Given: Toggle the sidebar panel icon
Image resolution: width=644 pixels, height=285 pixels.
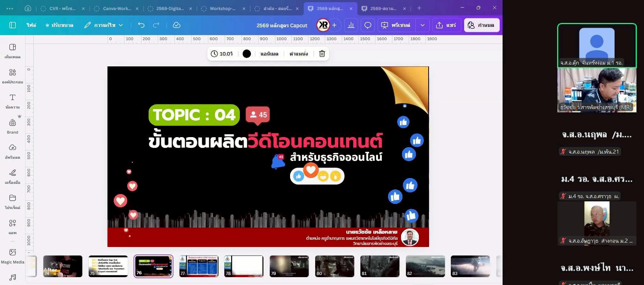Looking at the screenshot, I should coord(13,25).
